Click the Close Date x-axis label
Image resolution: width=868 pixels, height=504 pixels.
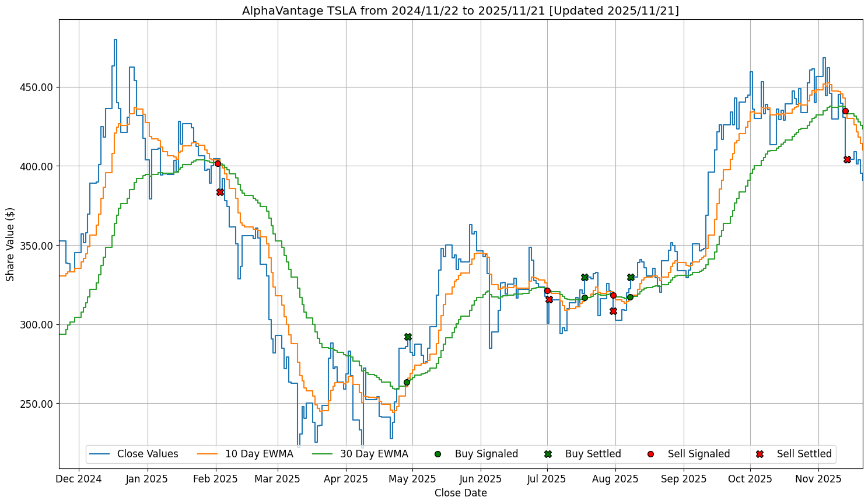(460, 493)
